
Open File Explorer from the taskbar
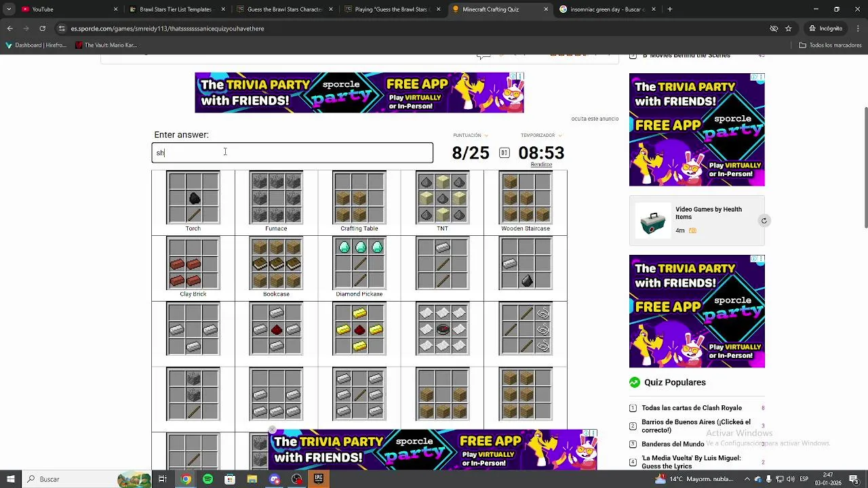coord(252,479)
